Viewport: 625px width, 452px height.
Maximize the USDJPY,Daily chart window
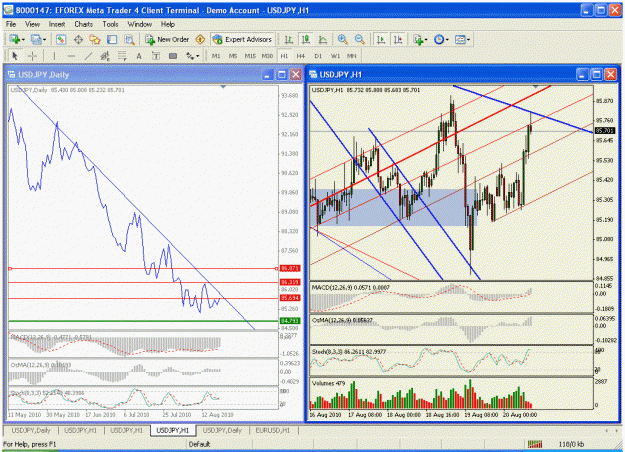[282, 75]
